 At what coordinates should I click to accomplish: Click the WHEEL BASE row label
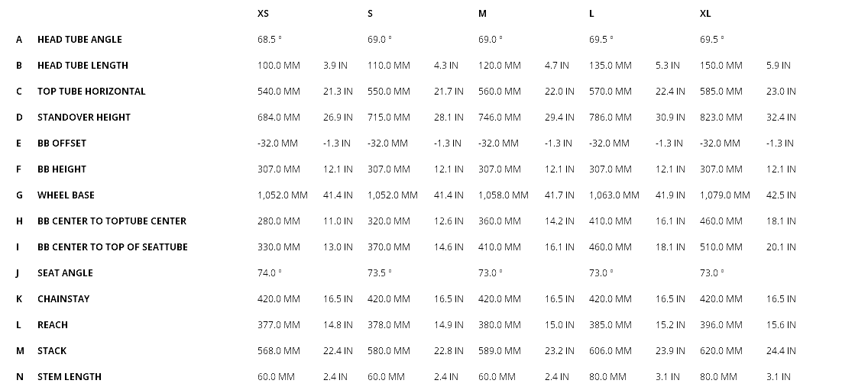(x=66, y=195)
